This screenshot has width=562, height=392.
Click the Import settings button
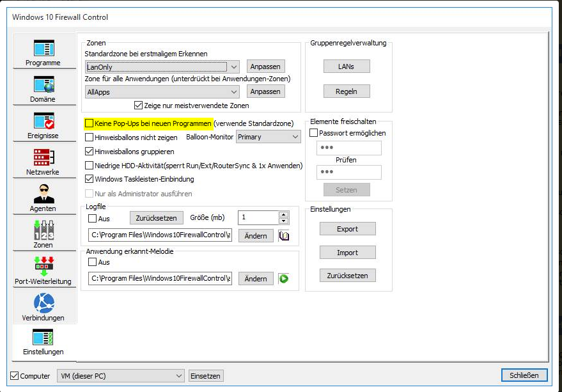[347, 253]
